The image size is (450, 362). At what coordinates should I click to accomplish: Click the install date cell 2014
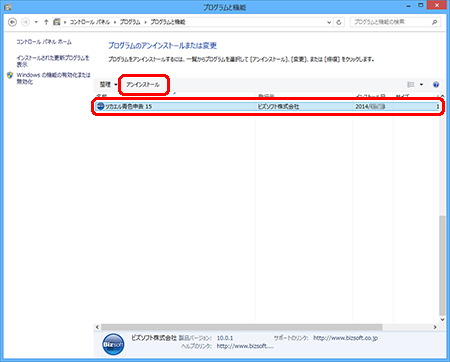(370, 107)
